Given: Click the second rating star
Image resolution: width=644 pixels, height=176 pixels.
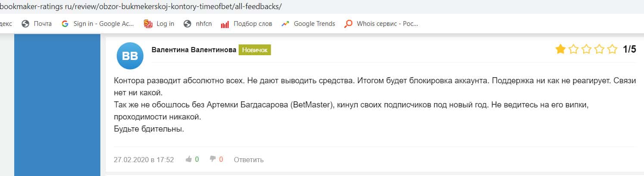Looking at the screenshot, I should tap(573, 50).
